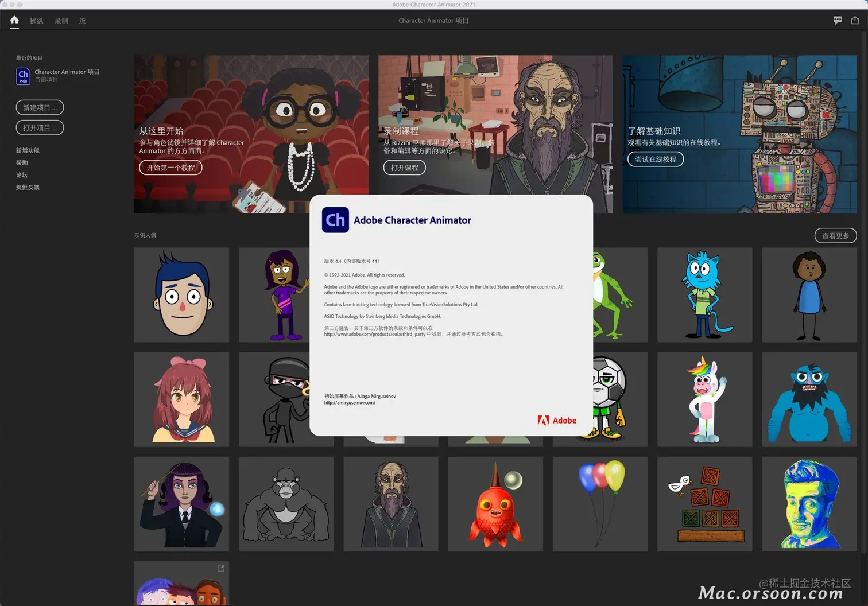868x606 pixels.
Task: Open the 帮助 link
Action: coord(22,162)
